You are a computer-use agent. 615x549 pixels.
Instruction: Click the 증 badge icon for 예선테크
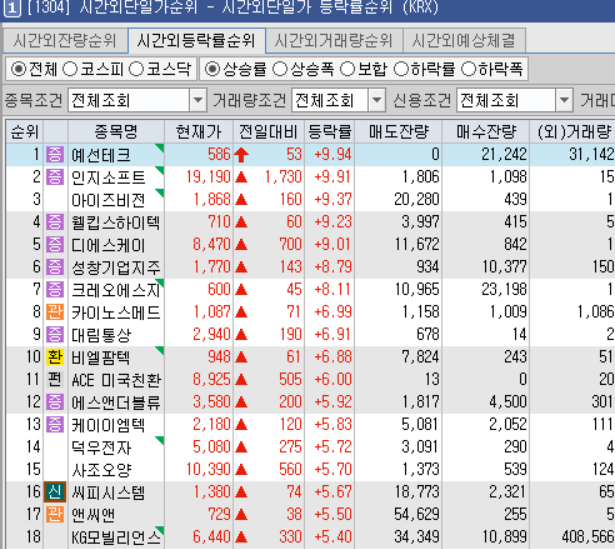(55, 155)
